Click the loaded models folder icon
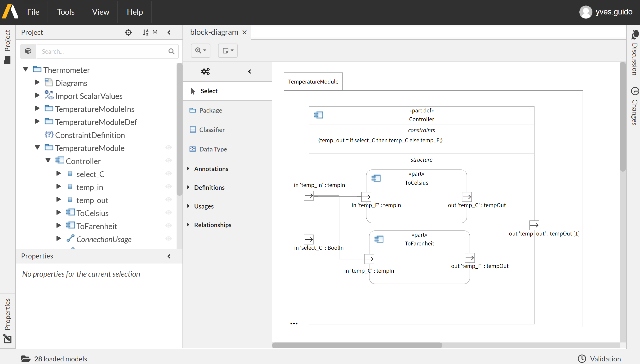 [x=26, y=359]
